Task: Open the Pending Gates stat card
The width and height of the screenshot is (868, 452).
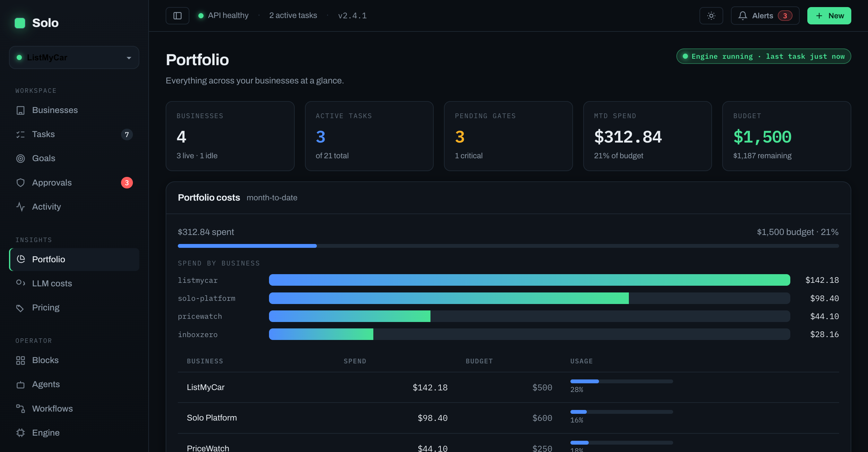Action: pyautogui.click(x=508, y=136)
